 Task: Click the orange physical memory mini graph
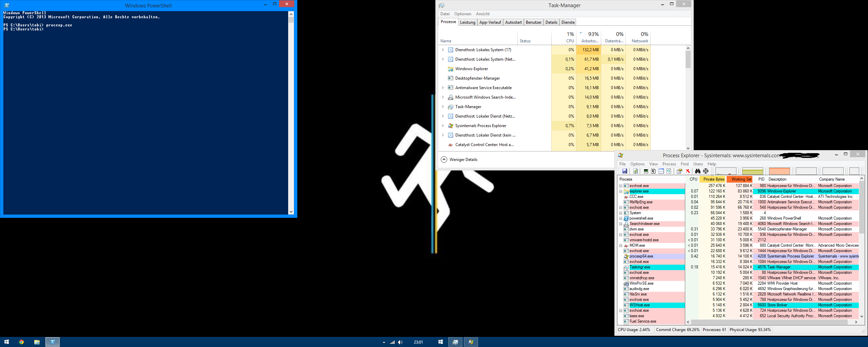[x=779, y=171]
